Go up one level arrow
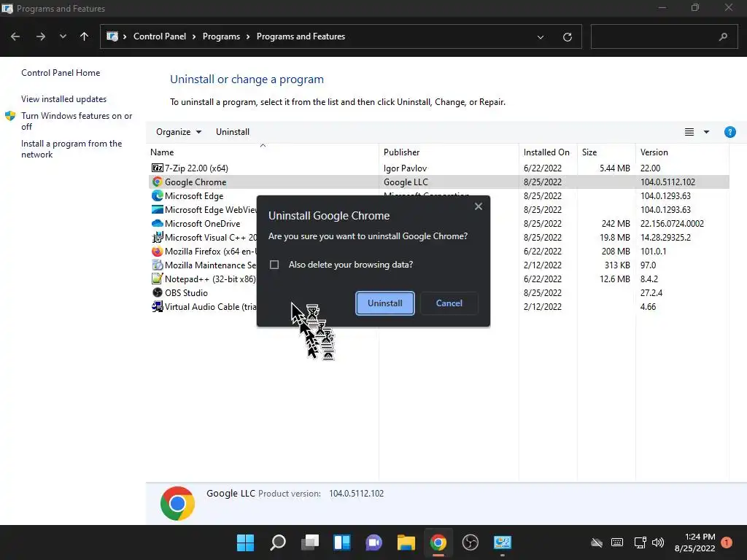The width and height of the screenshot is (747, 560). click(85, 36)
